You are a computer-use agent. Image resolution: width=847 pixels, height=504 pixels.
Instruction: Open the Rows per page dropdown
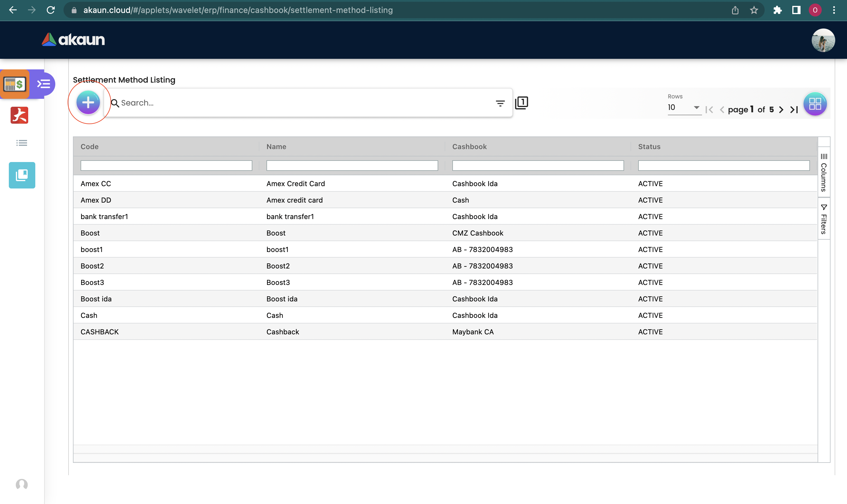684,108
